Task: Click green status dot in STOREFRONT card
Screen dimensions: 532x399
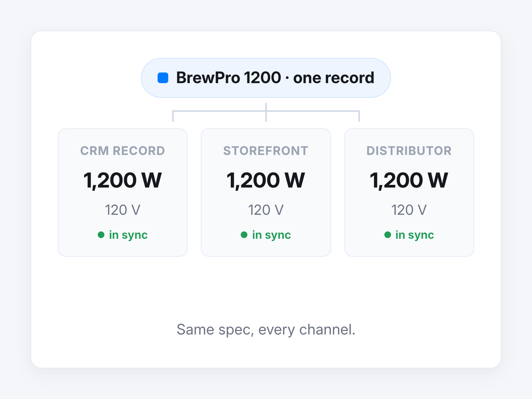Action: 244,235
